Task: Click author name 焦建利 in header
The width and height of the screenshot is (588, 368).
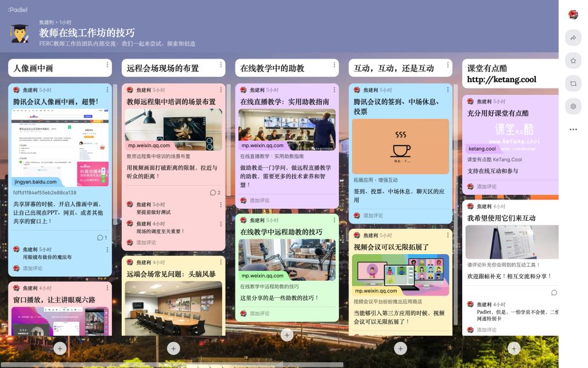Action: pyautogui.click(x=47, y=22)
